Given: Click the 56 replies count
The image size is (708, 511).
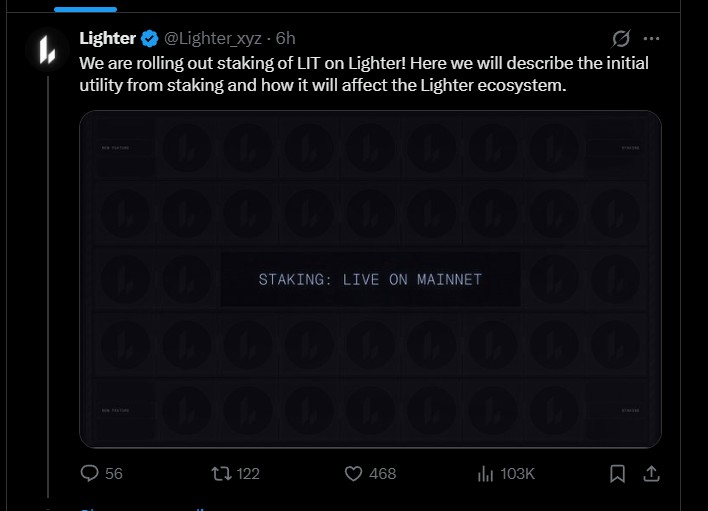Looking at the screenshot, I should point(113,473).
